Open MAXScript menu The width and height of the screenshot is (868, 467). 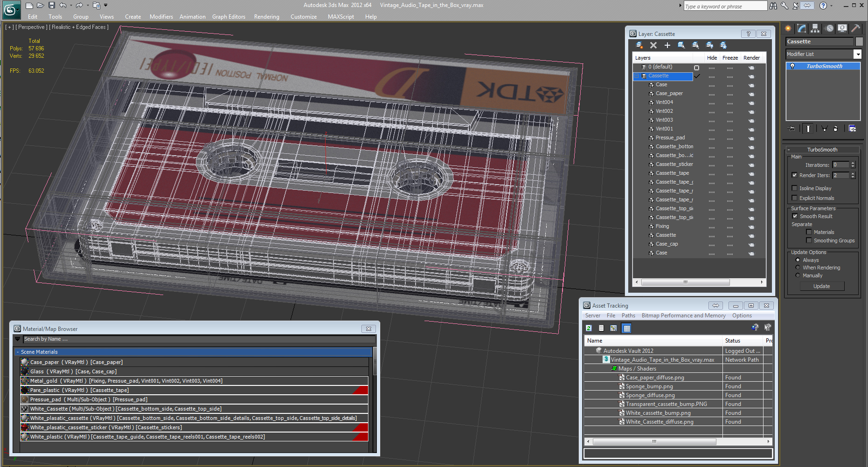coord(341,17)
